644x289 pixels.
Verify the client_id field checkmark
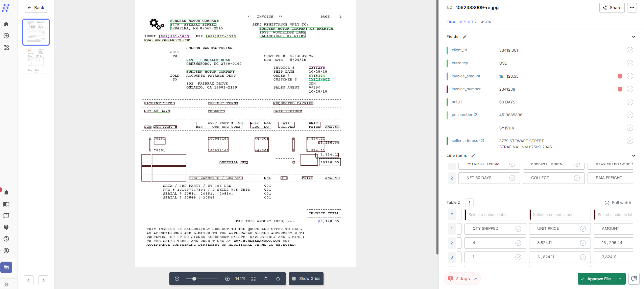coord(630,50)
